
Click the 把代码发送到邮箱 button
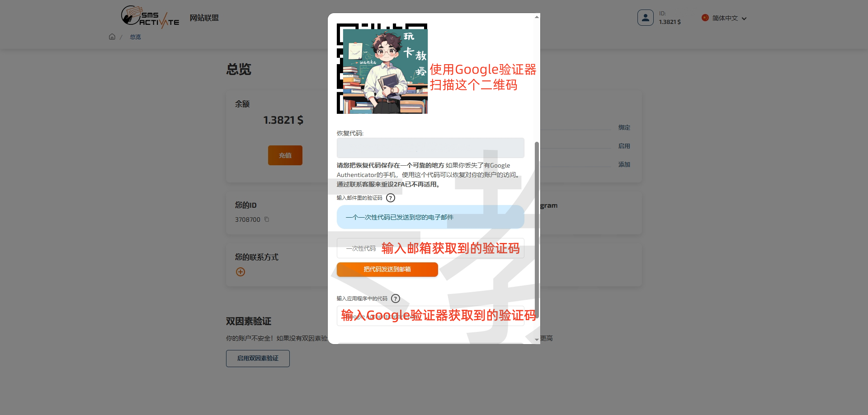[x=387, y=269]
